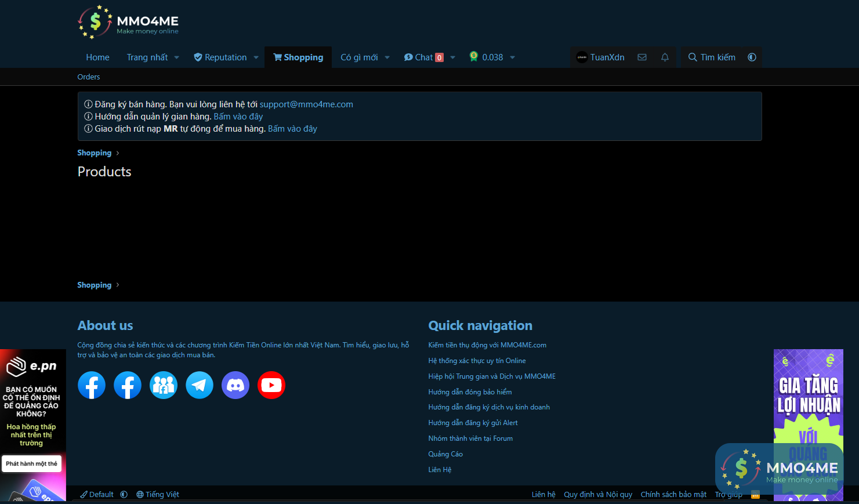Open Kiếm tiền thụ động với MMO4ME.com link
The width and height of the screenshot is (859, 504).
tap(487, 345)
